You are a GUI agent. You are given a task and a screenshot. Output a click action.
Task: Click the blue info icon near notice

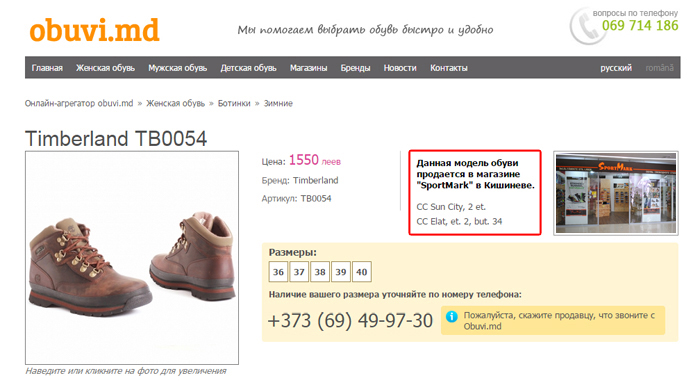tap(452, 316)
